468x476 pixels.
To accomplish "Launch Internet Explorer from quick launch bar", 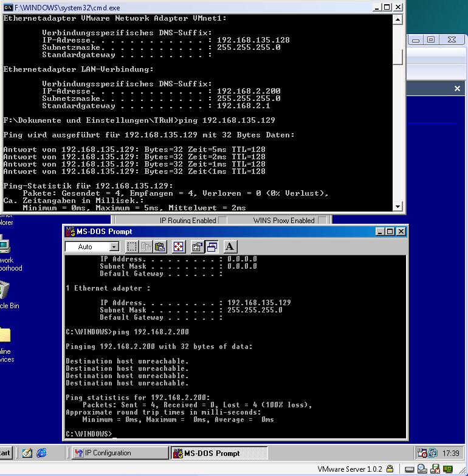I will [41, 453].
